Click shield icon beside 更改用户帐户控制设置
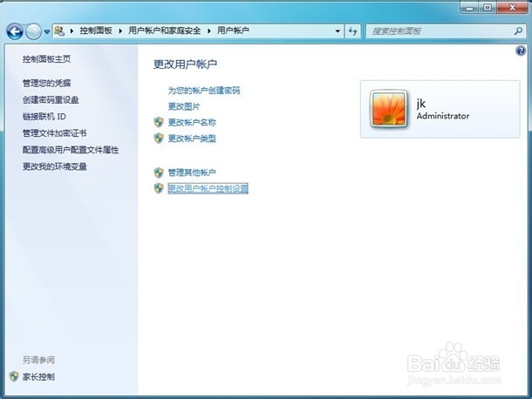Image resolution: width=532 pixels, height=399 pixels. point(159,188)
